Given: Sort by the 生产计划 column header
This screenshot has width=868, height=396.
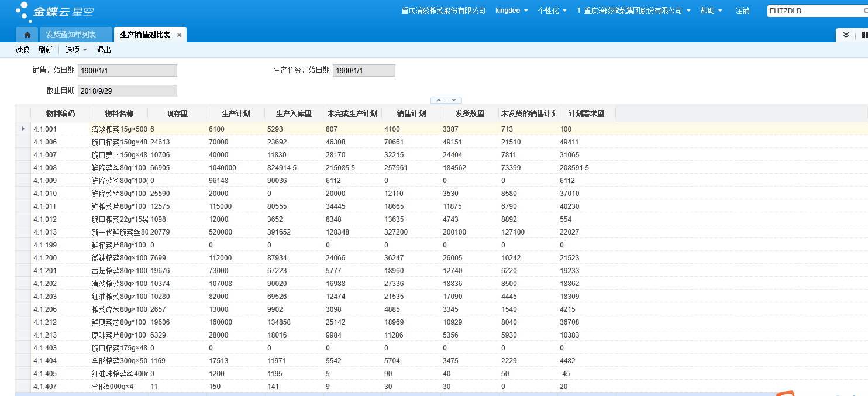Looking at the screenshot, I should tap(236, 113).
